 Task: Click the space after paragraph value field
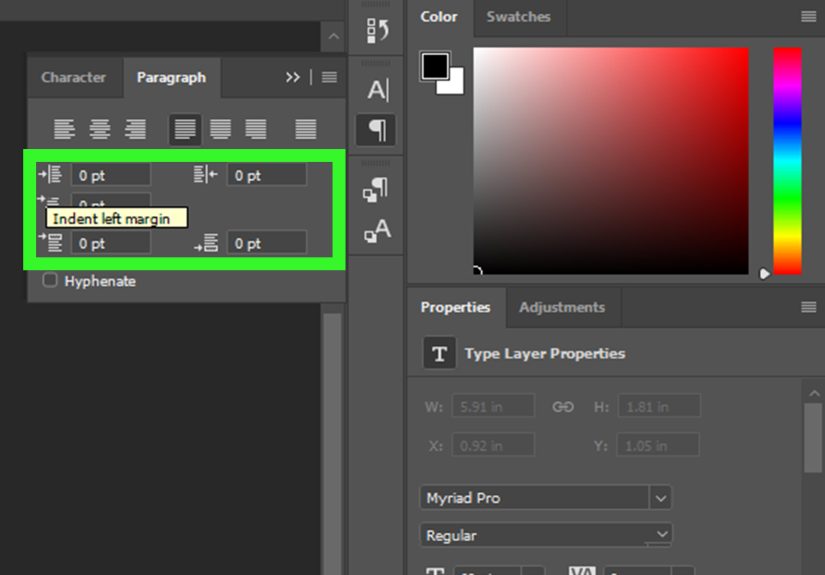(x=267, y=243)
